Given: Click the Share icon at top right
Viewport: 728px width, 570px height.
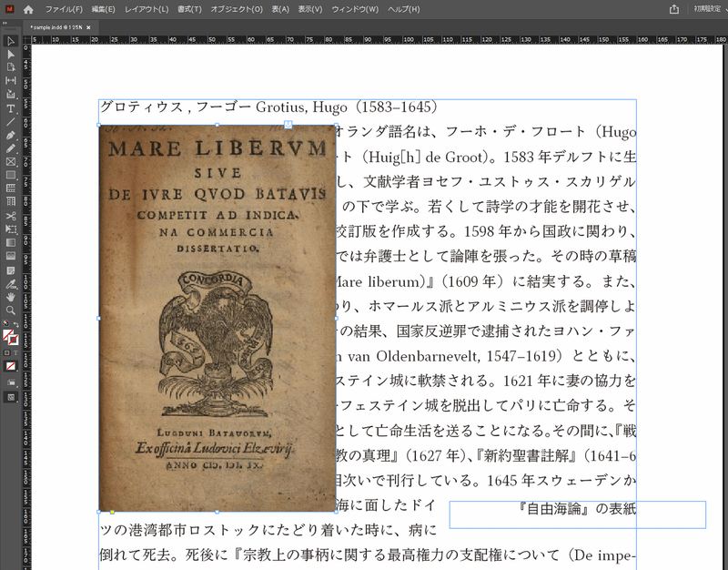Looking at the screenshot, I should pyautogui.click(x=674, y=9).
